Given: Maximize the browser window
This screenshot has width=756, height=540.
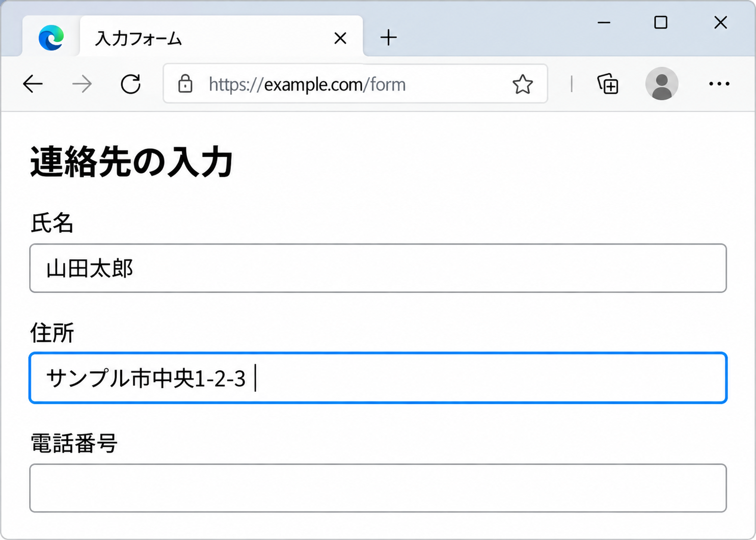Looking at the screenshot, I should [661, 22].
